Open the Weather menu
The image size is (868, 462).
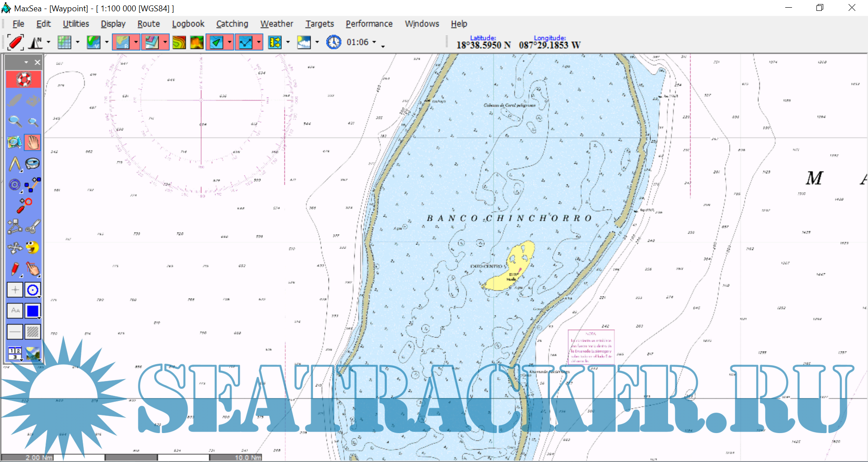(276, 24)
